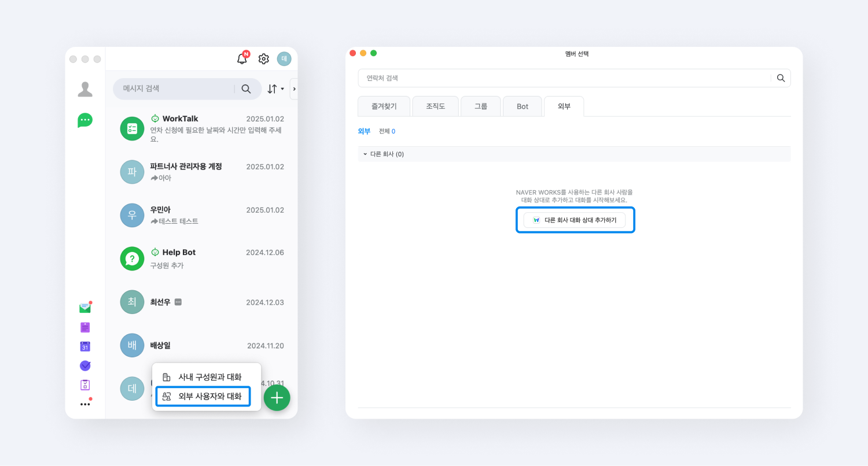Open the Calendar icon showing 31
868x466 pixels.
85,346
